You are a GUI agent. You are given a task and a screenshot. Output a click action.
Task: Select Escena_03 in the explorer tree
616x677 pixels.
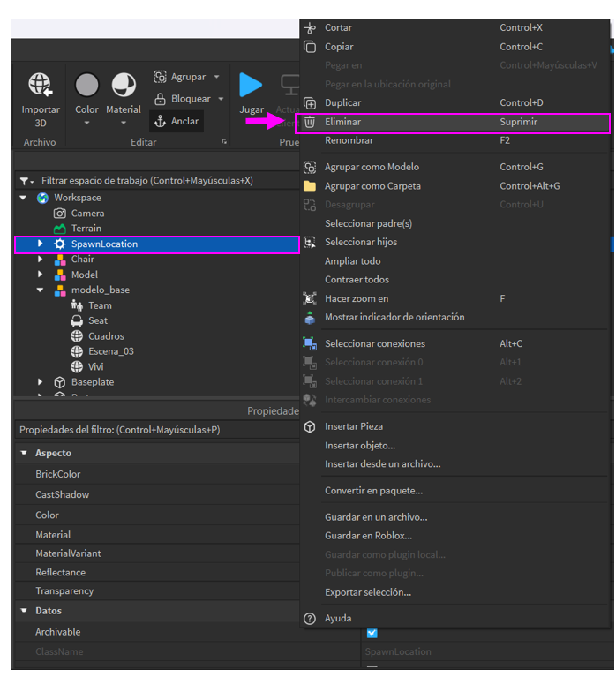(x=111, y=351)
